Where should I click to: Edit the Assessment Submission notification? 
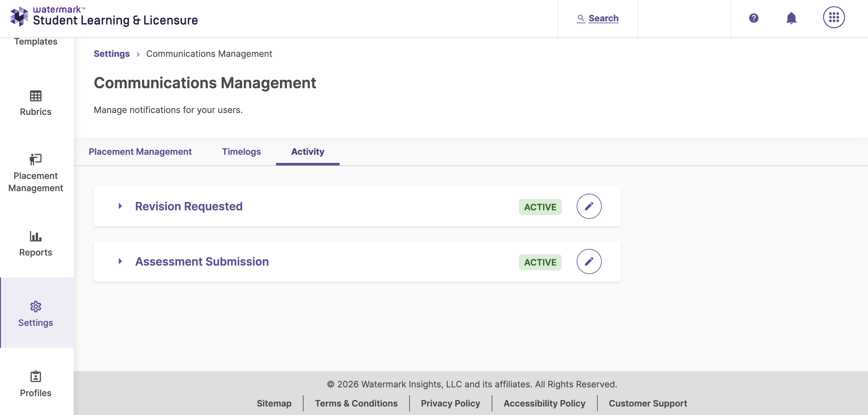coord(589,261)
